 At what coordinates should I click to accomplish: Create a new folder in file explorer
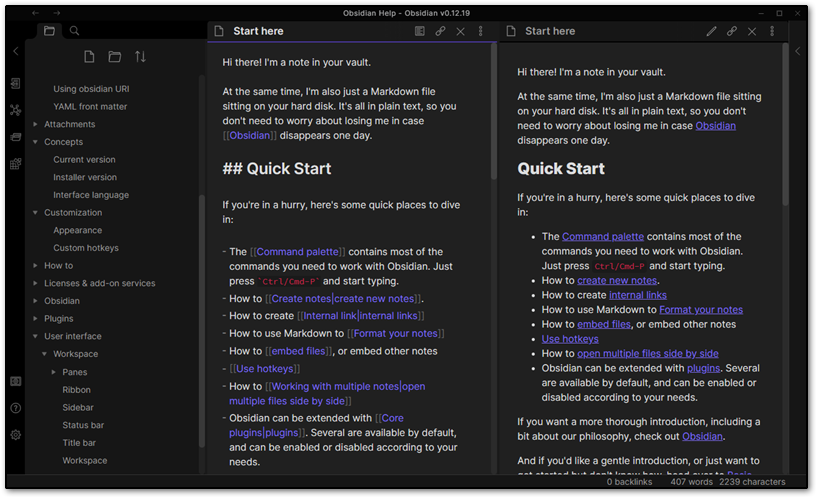(x=115, y=57)
